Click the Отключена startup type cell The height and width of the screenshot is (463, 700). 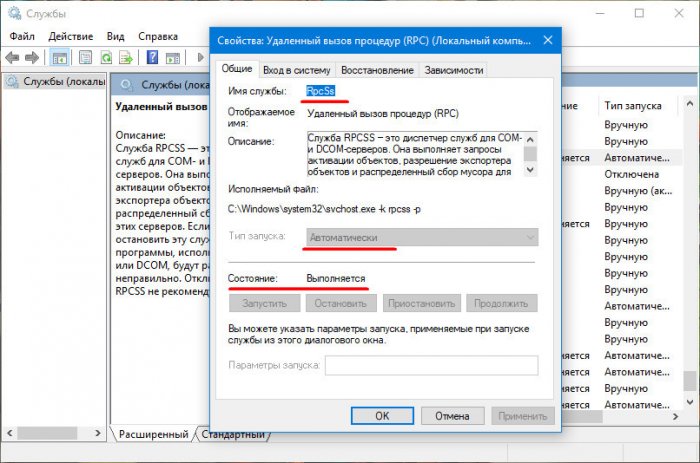pyautogui.click(x=631, y=174)
